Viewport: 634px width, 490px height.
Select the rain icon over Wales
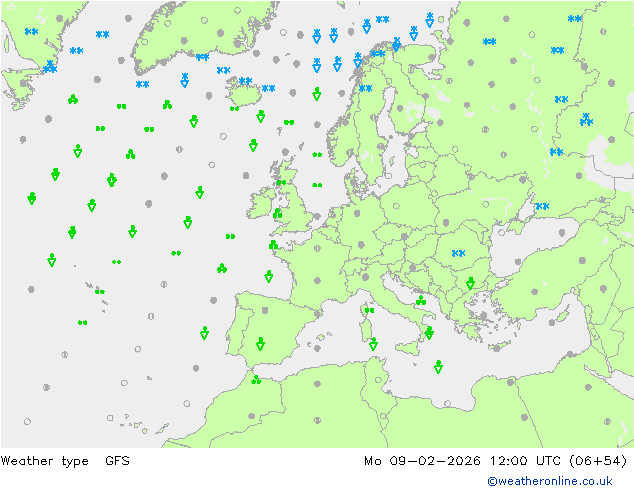(278, 214)
